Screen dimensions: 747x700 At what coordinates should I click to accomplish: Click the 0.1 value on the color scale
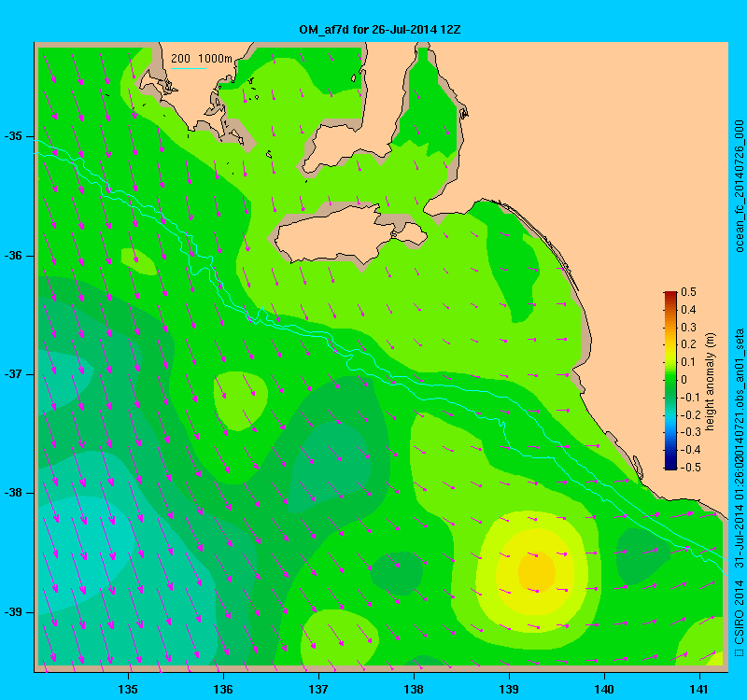click(x=689, y=362)
